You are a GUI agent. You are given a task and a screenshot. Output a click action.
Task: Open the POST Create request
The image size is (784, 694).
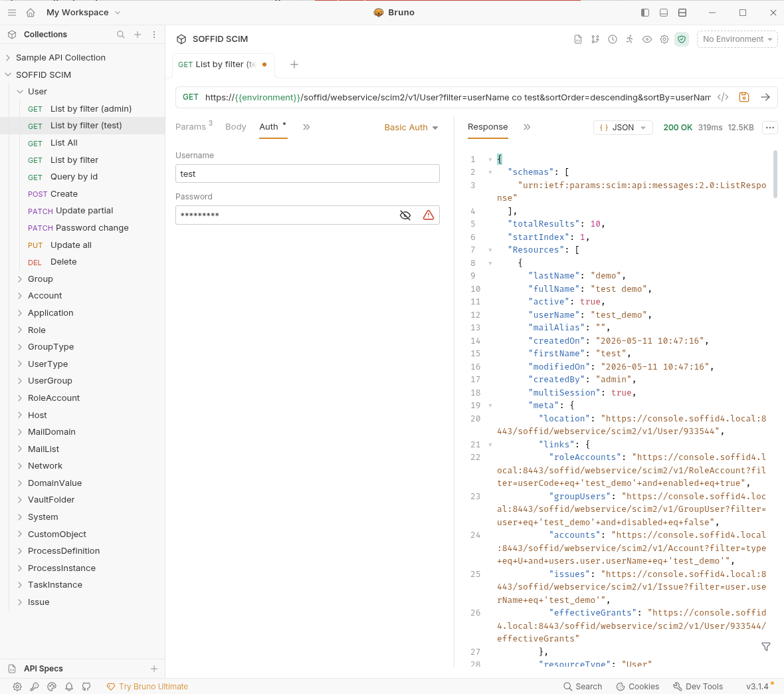82,193
